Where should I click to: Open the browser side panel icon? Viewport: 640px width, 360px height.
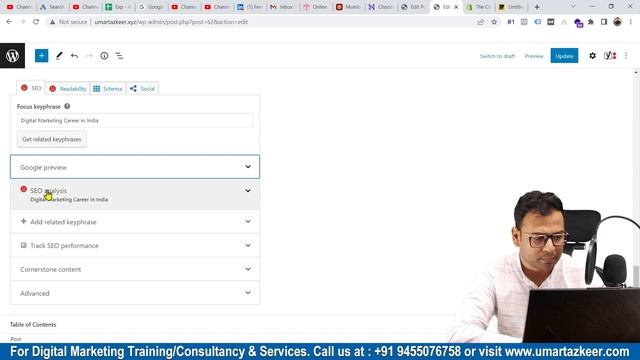point(604,22)
